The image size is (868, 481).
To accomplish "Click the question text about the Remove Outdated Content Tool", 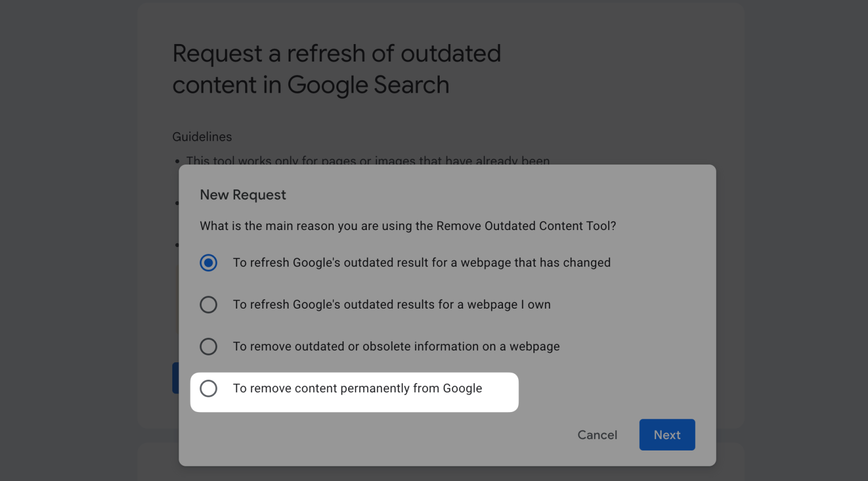I will (x=408, y=226).
